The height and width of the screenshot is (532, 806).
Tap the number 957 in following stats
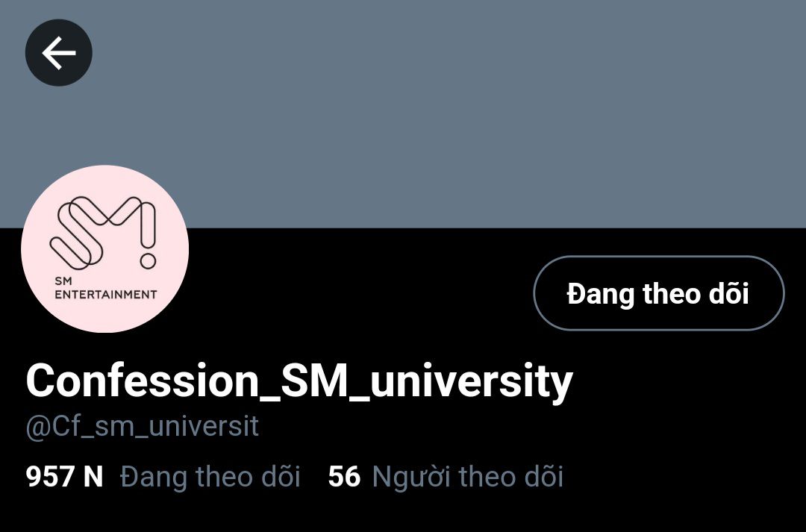[50, 477]
